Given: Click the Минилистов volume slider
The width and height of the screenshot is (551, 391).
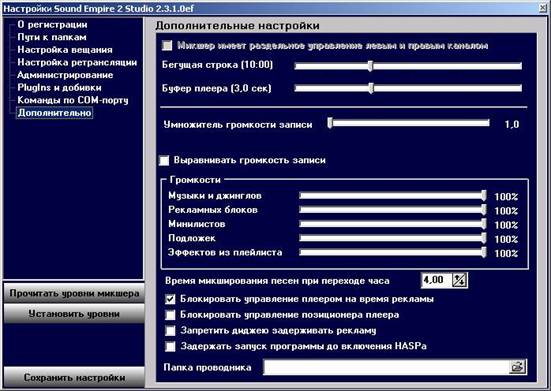Looking at the screenshot, I should tap(393, 224).
